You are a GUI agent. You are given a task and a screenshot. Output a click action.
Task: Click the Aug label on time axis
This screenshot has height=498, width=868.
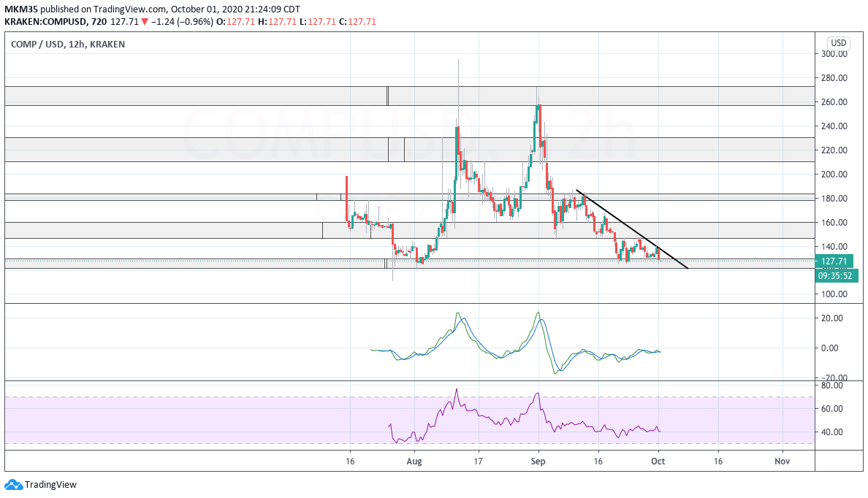pyautogui.click(x=414, y=461)
